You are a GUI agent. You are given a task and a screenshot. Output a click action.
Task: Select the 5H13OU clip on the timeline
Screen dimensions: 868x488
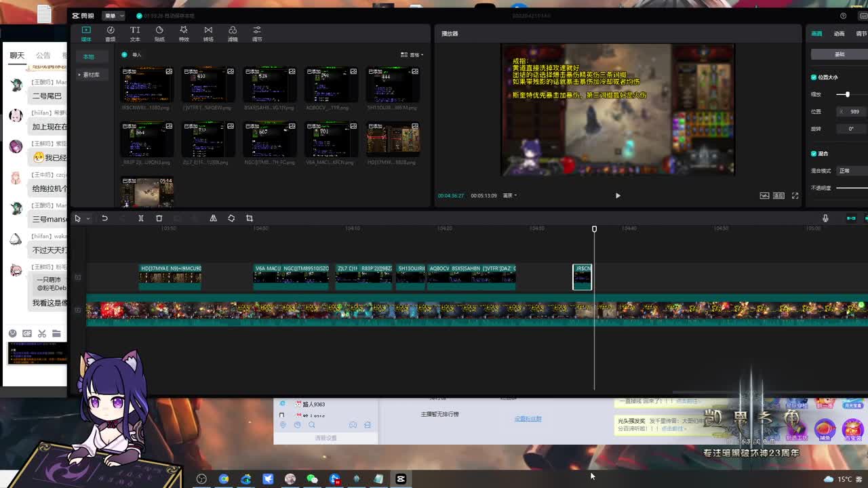click(411, 277)
